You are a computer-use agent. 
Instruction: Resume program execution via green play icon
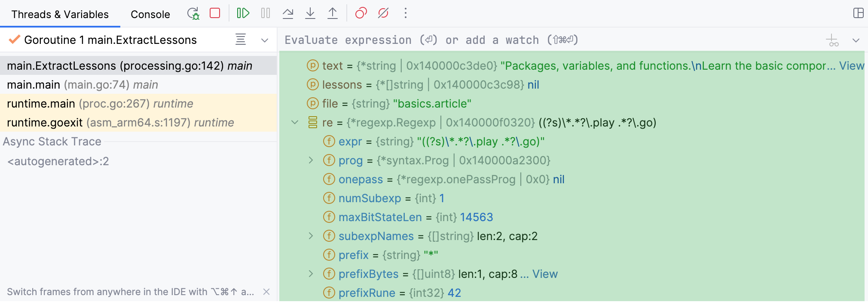point(243,13)
